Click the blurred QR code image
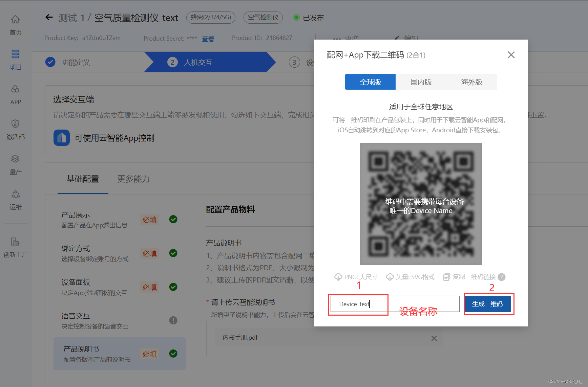The height and width of the screenshot is (387, 588). coord(421,204)
